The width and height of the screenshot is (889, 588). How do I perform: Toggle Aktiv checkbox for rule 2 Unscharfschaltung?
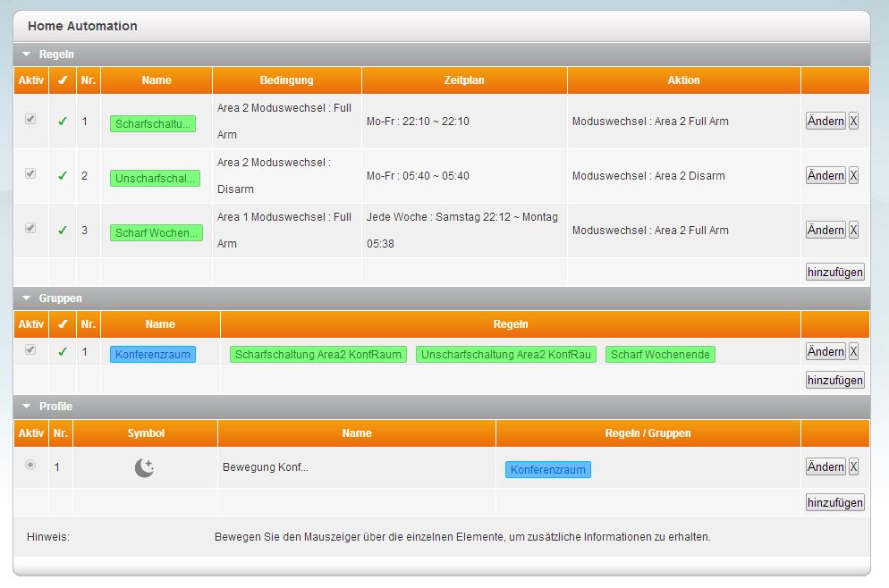(30, 173)
